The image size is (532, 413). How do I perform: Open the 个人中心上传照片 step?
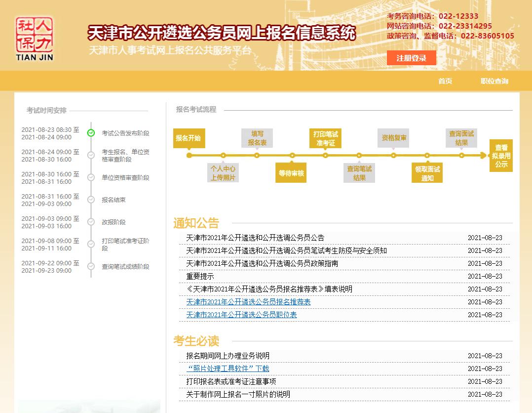pos(223,172)
